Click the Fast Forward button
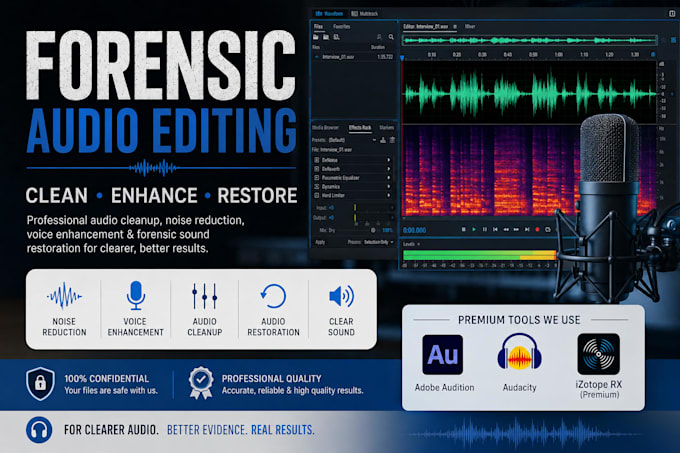The height and width of the screenshot is (453, 680). (516, 229)
